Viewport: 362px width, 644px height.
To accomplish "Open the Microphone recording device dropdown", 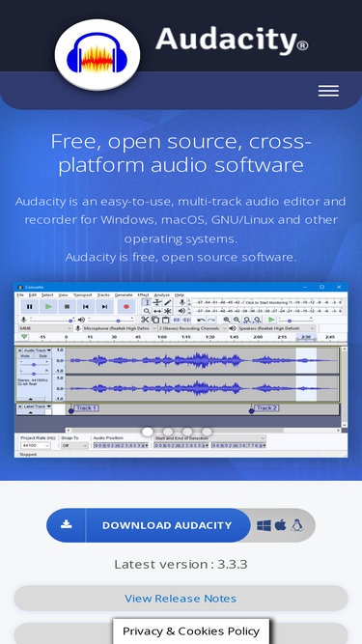I will pos(120,328).
